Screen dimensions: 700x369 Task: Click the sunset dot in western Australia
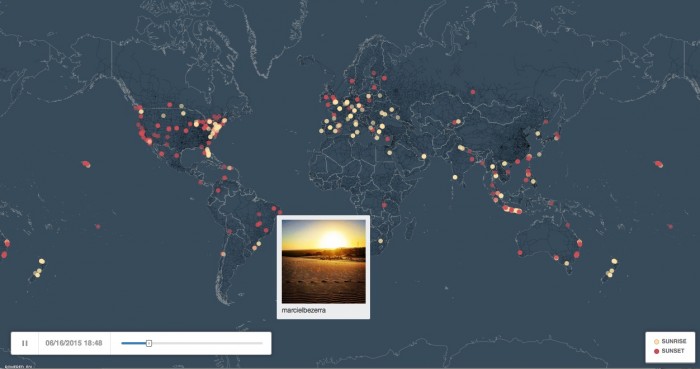point(520,253)
